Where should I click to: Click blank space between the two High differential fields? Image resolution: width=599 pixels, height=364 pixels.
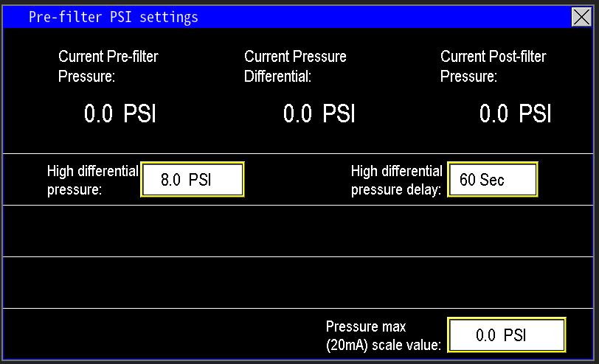(x=295, y=180)
